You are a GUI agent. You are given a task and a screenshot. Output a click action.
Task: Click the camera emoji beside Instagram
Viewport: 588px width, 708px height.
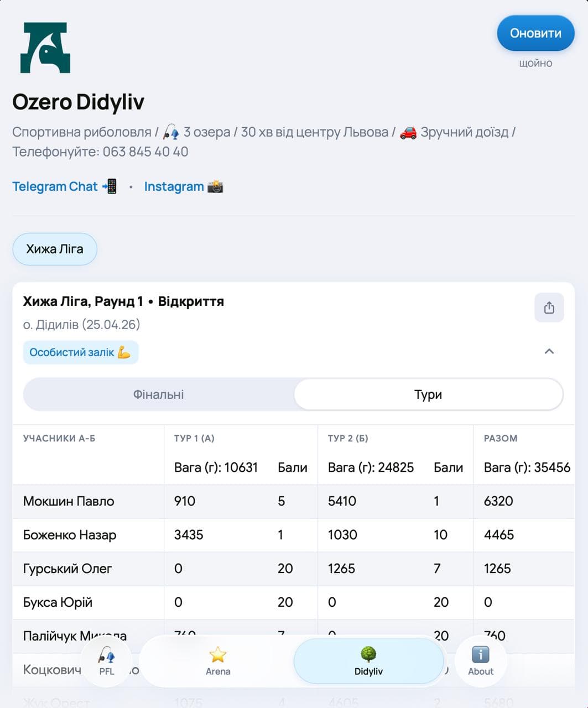coord(215,187)
